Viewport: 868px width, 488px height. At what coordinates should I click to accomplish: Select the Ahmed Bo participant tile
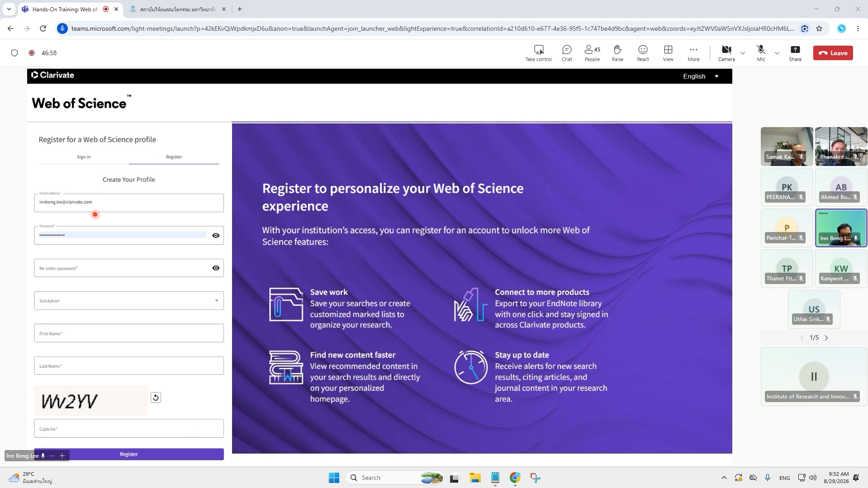coord(841,187)
